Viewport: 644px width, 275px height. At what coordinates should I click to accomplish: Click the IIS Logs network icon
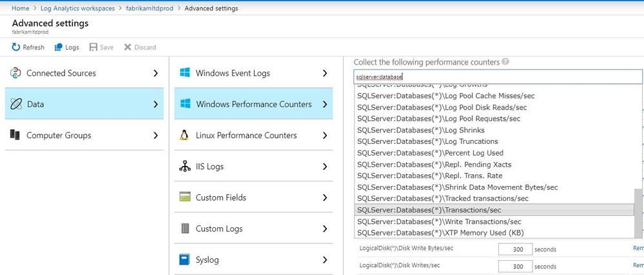coord(185,166)
